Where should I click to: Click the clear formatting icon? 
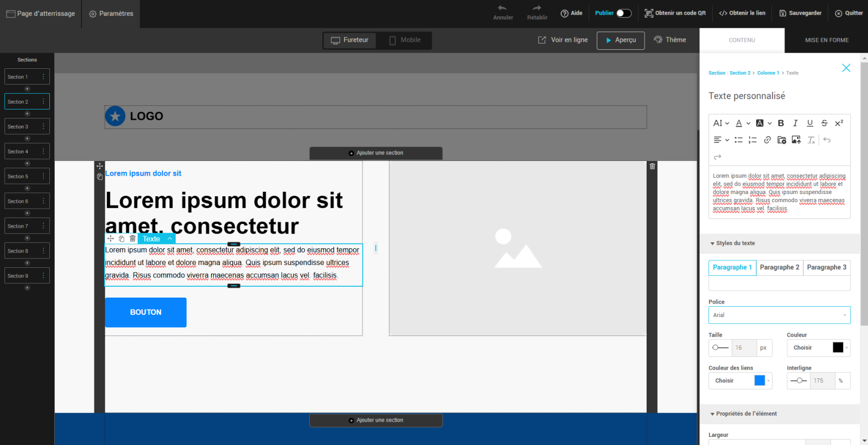(x=811, y=140)
